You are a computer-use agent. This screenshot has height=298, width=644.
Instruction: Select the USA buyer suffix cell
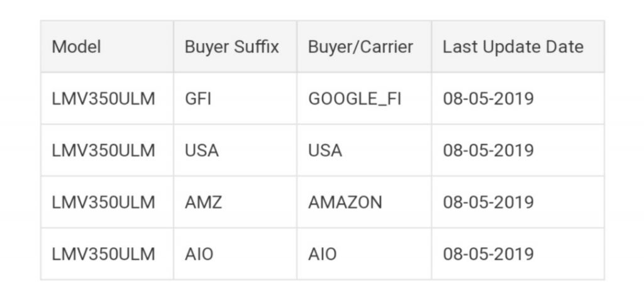point(202,151)
